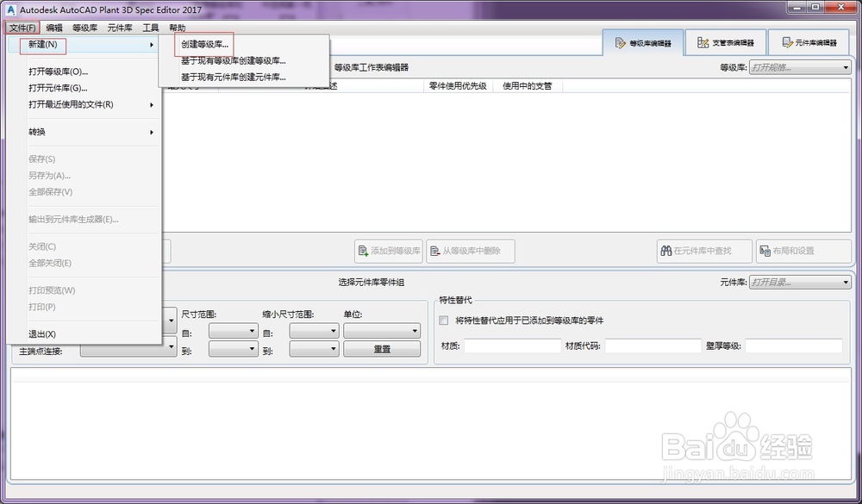
Task: Expand the 转换 submenu
Action: (x=84, y=132)
